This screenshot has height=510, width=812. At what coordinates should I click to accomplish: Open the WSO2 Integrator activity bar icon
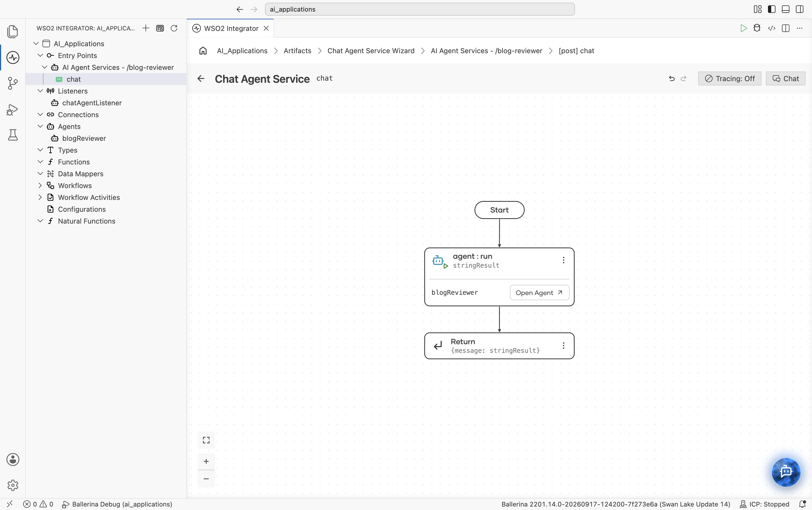(x=13, y=57)
